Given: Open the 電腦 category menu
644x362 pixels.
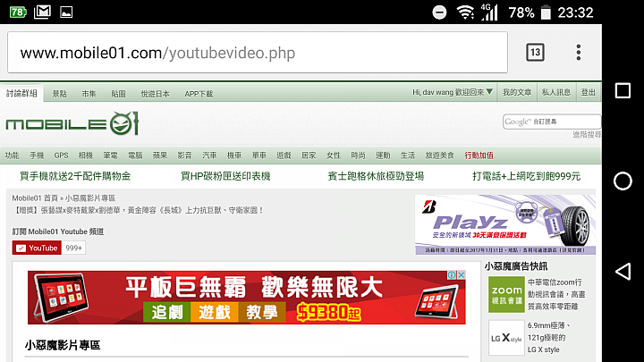Looking at the screenshot, I should pos(135,156).
